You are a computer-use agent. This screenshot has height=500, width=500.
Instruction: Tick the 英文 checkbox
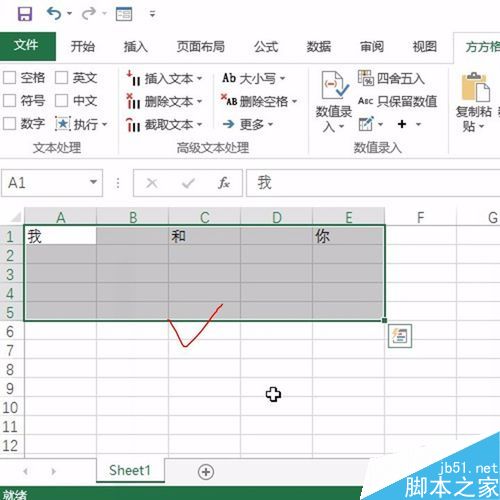61,78
